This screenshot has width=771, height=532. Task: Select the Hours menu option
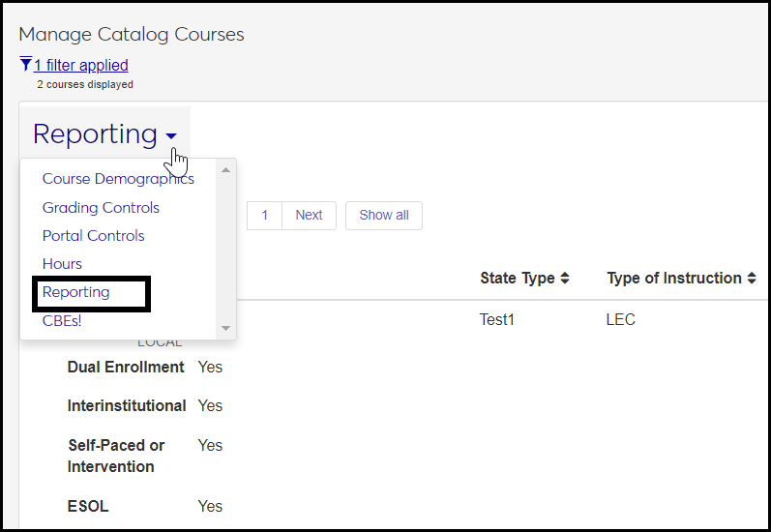(x=62, y=264)
